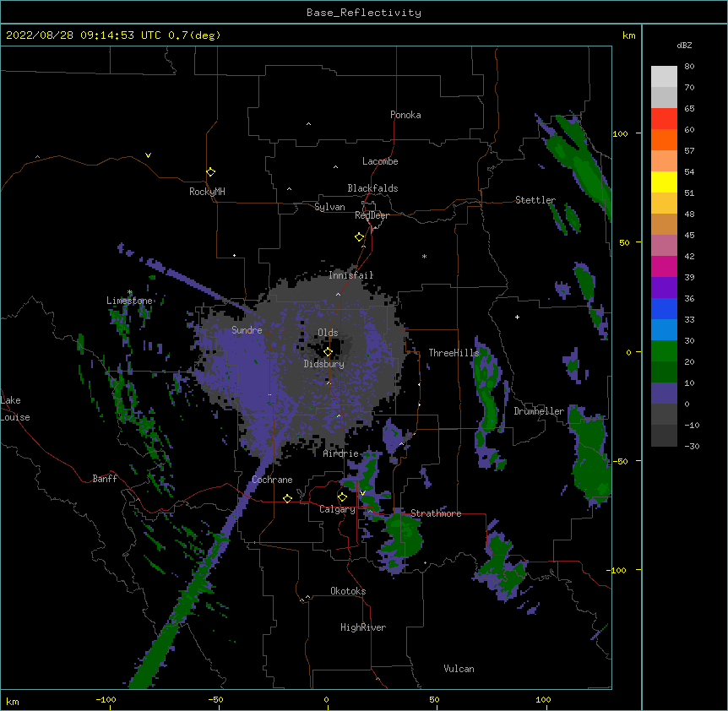Click the Banff label
This screenshot has height=711, width=728.
click(x=105, y=479)
